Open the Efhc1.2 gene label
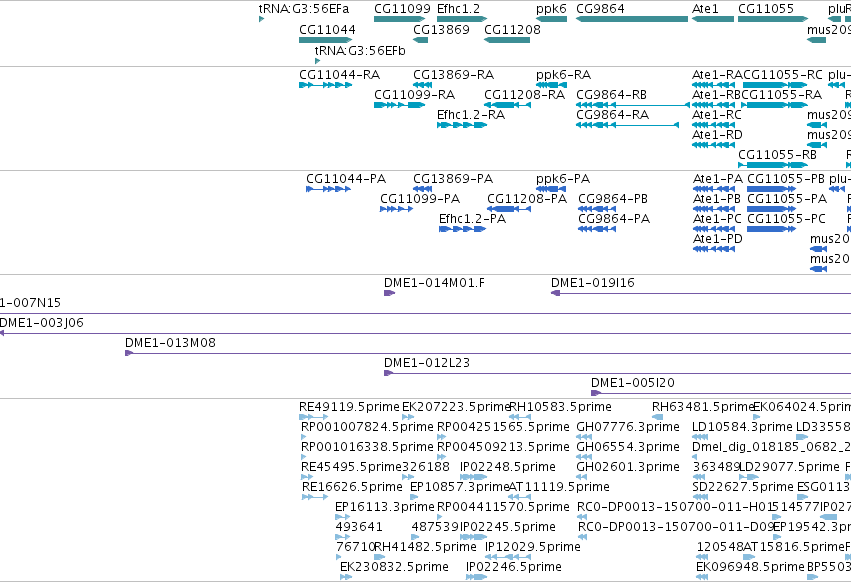This screenshot has height=582, width=851. pyautogui.click(x=459, y=9)
